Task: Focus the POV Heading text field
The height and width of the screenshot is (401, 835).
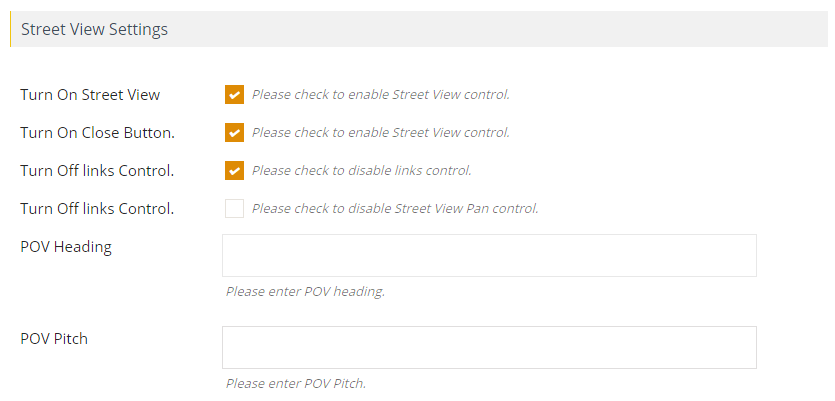Action: click(x=489, y=255)
